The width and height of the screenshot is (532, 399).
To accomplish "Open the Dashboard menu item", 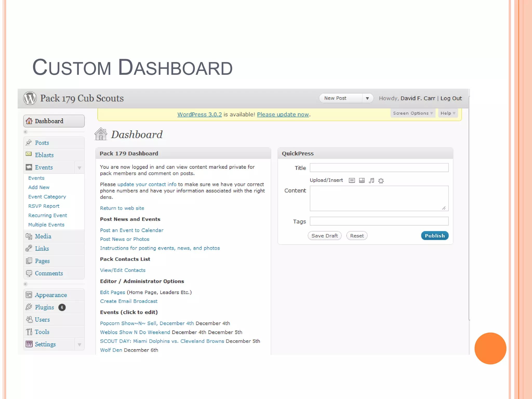I will 54,121.
